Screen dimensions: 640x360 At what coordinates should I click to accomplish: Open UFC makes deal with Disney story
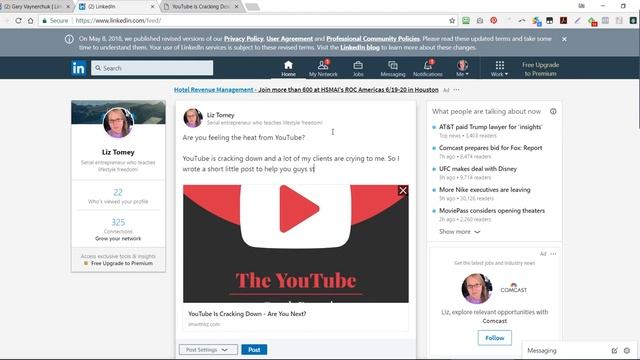point(478,169)
